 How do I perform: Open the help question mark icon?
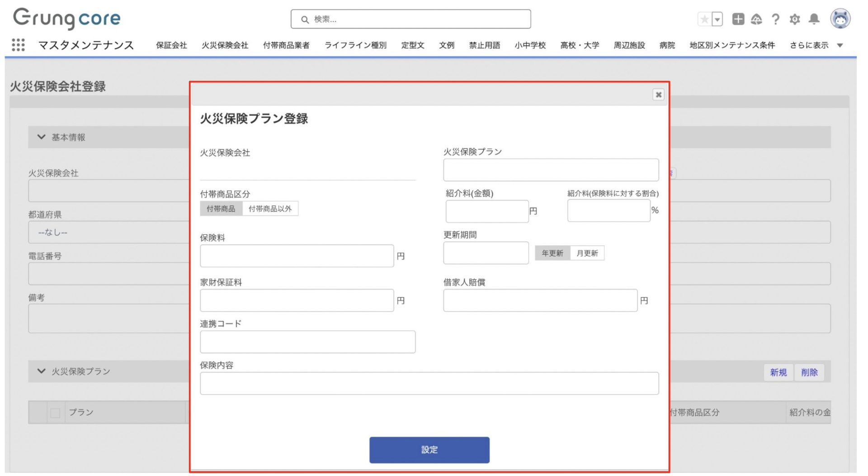[x=775, y=19]
